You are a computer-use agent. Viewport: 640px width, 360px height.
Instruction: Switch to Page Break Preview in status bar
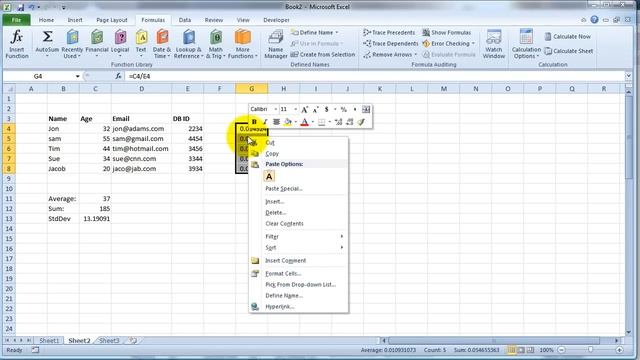coord(530,350)
